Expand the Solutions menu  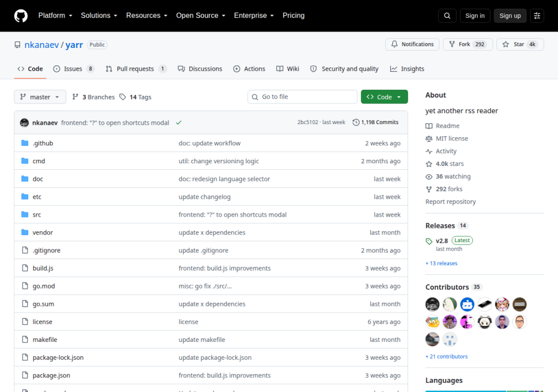[x=99, y=16]
